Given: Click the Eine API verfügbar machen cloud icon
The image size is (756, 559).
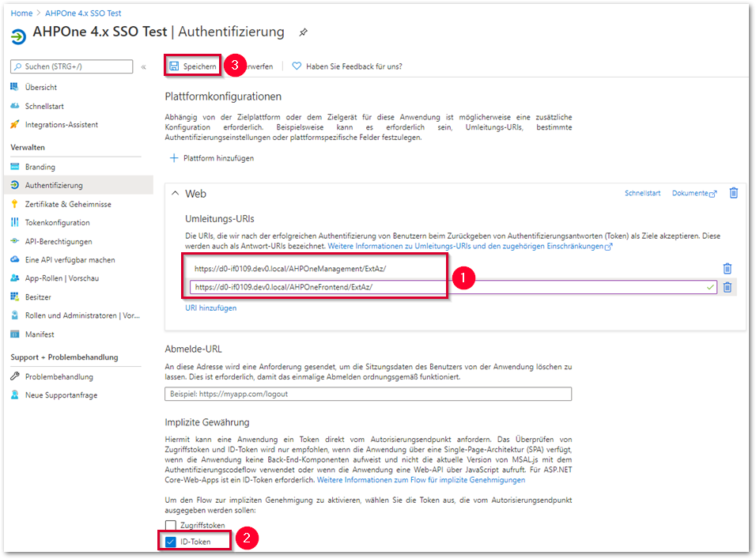Looking at the screenshot, I should pos(14,259).
